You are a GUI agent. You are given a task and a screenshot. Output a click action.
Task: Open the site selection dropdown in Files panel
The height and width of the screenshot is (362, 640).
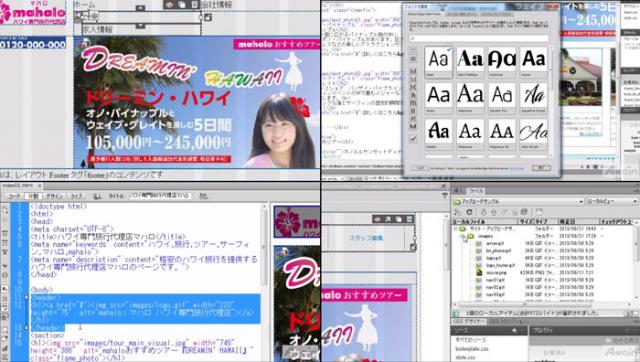click(518, 201)
